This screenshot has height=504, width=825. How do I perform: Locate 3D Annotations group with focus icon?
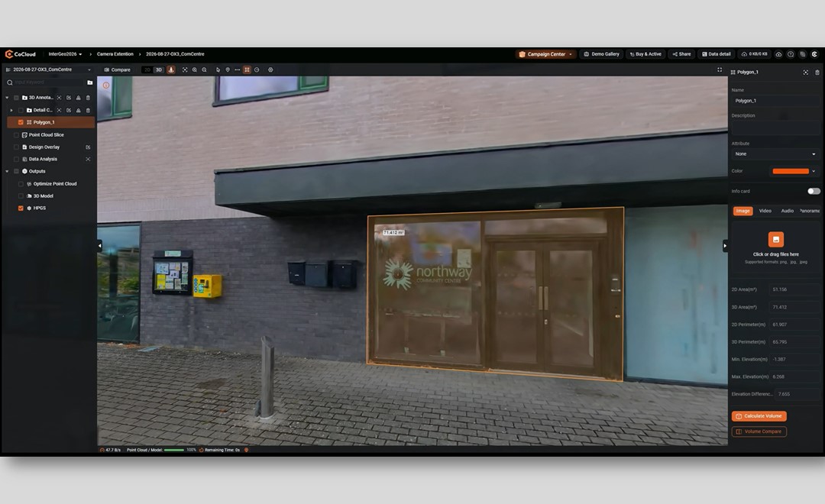59,98
